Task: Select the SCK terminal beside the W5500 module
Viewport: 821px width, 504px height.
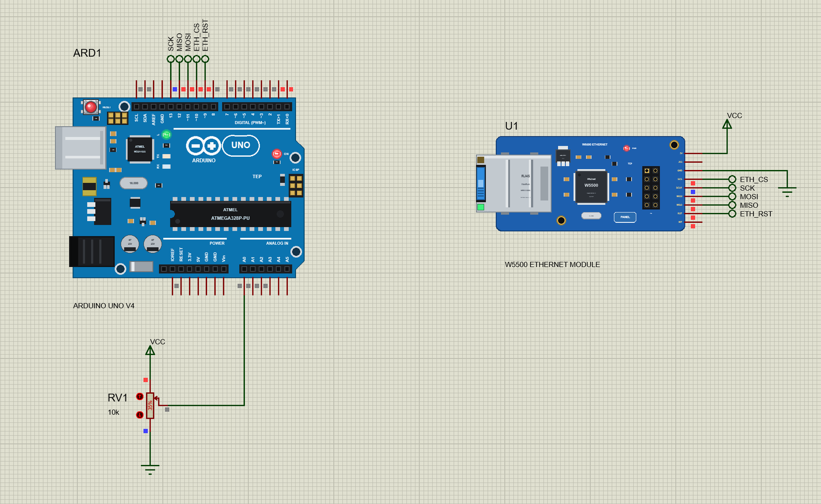Action: click(732, 188)
